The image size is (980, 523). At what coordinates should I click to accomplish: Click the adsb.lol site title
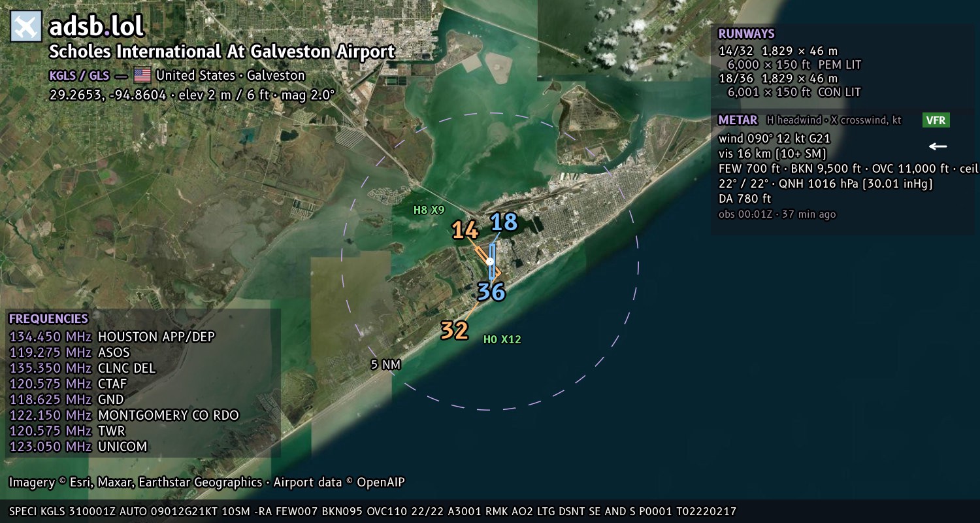click(x=97, y=27)
